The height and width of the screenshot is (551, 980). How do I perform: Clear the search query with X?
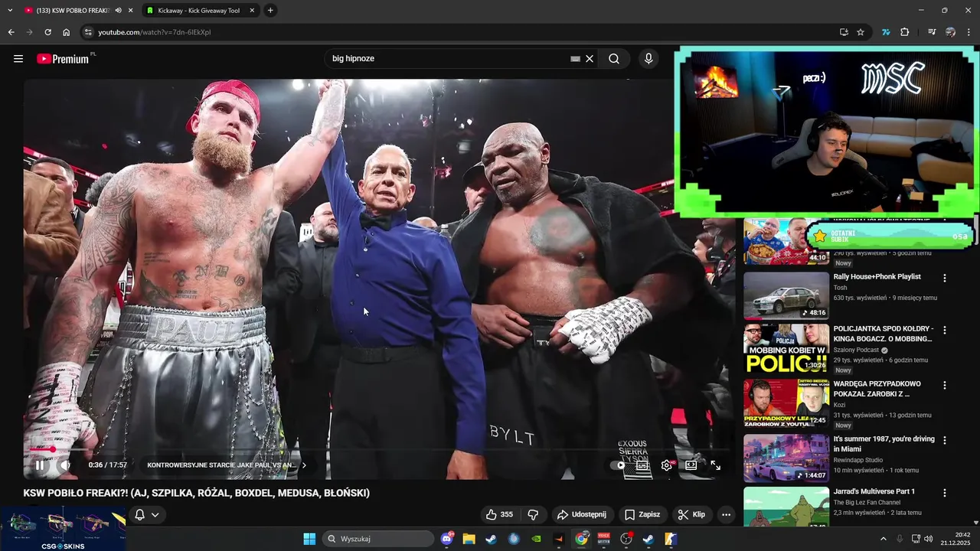point(590,58)
